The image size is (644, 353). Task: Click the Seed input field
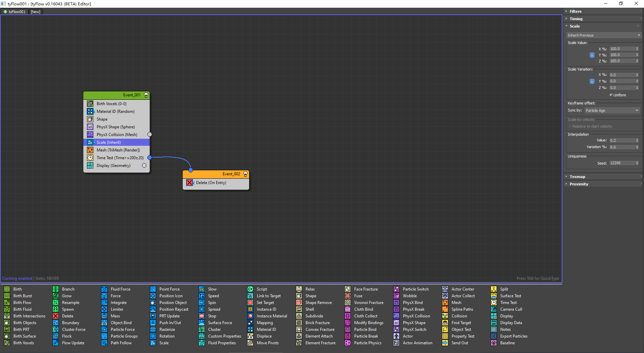622,163
